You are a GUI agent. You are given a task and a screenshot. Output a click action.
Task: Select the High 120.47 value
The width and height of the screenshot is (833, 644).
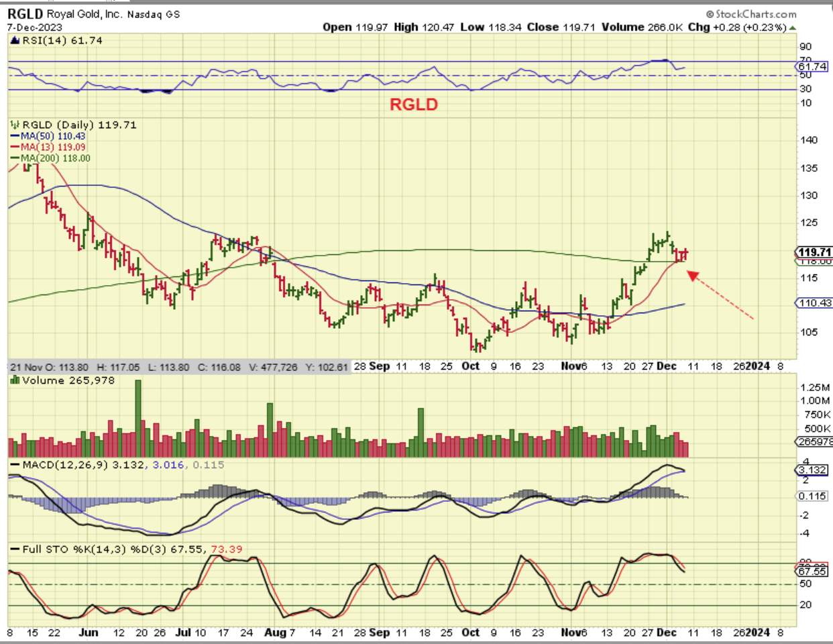(x=424, y=28)
